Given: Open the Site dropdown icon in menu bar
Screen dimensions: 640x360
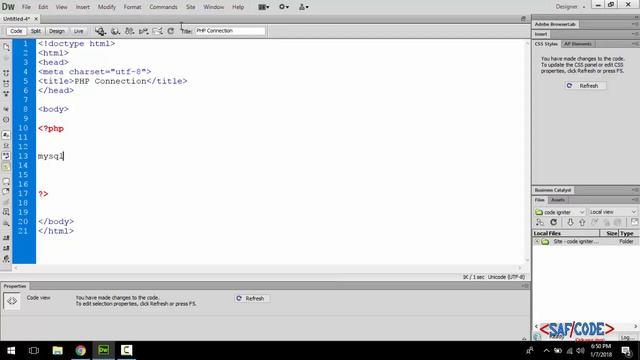Looking at the screenshot, I should click(x=304, y=7).
